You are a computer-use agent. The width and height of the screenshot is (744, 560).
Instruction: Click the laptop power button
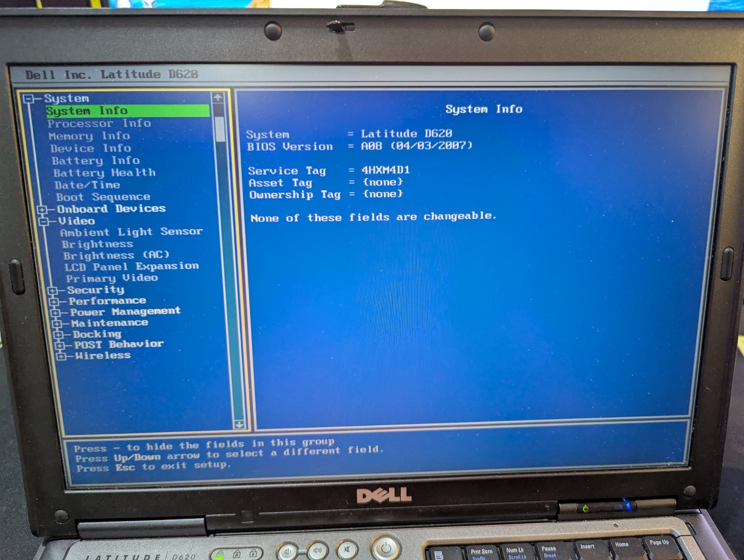385,548
